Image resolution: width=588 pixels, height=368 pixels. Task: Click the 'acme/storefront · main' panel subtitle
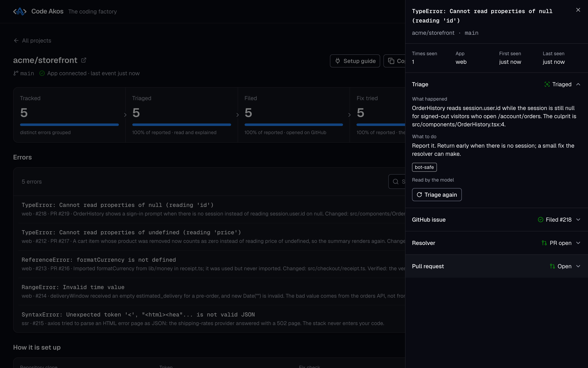click(445, 33)
